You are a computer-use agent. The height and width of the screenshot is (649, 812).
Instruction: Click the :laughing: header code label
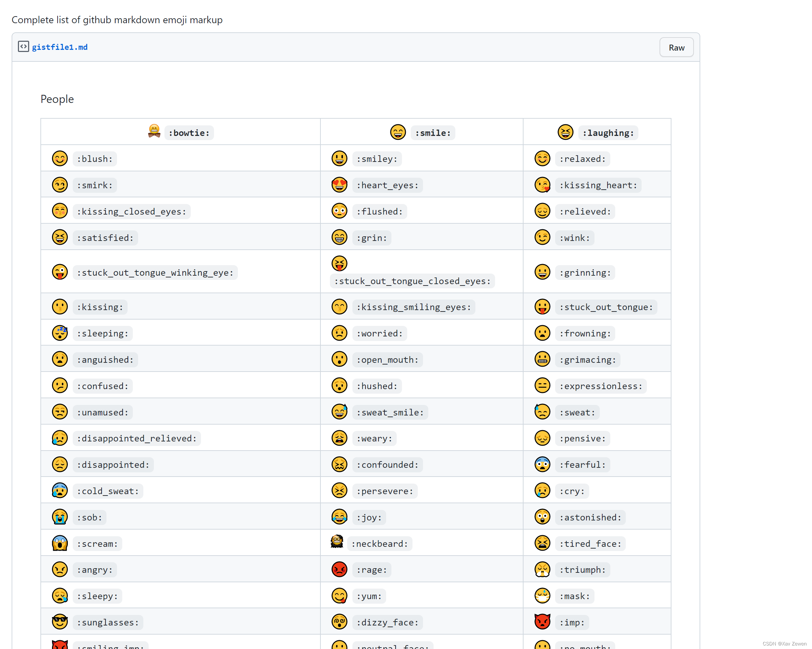click(608, 133)
